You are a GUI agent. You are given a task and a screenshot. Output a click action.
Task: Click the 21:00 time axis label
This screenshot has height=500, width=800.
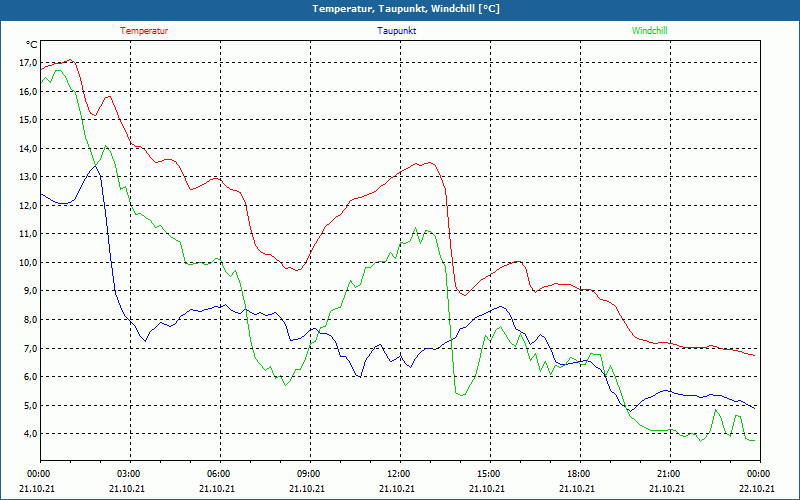670,473
